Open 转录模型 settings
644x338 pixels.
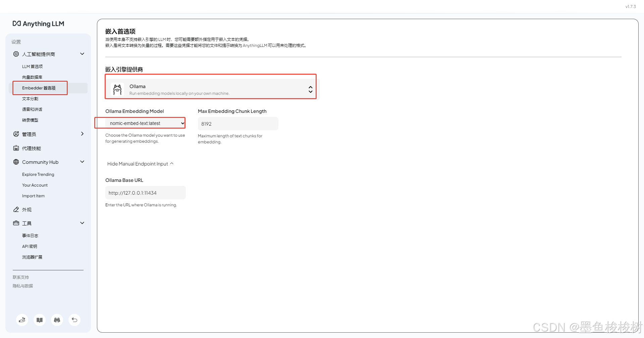click(30, 120)
